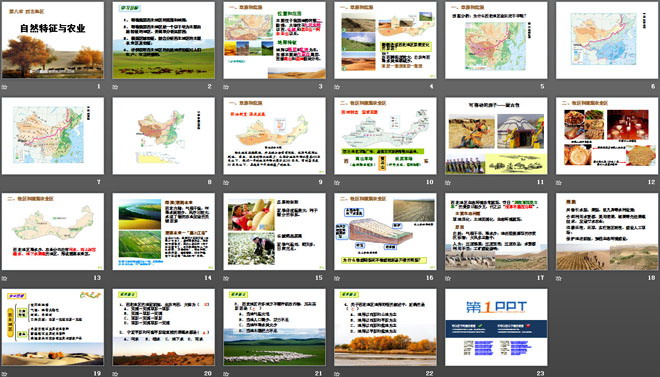
Task: Click the animation star under slide 12
Action: pyautogui.click(x=559, y=183)
